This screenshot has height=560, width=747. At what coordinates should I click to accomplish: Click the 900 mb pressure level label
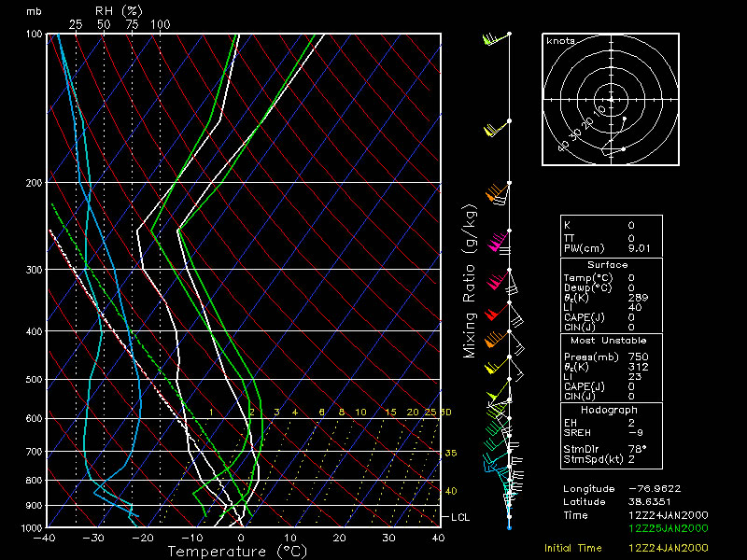(x=34, y=506)
